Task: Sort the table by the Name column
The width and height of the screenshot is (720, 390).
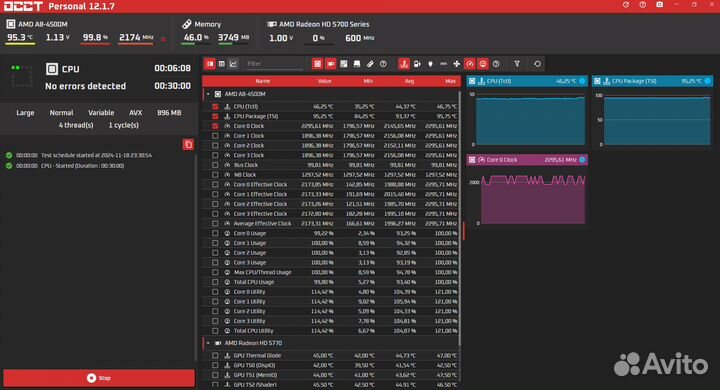Action: (x=263, y=81)
